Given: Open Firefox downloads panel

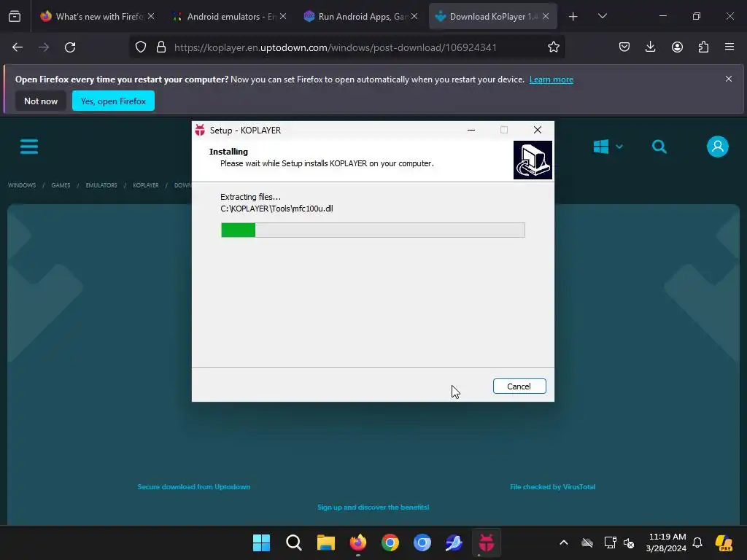Looking at the screenshot, I should tap(650, 47).
